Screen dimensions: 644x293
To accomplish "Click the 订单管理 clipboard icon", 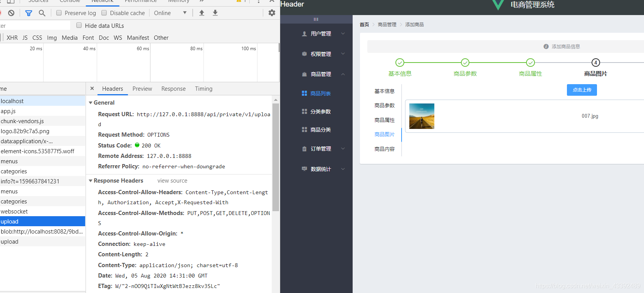I will [304, 149].
